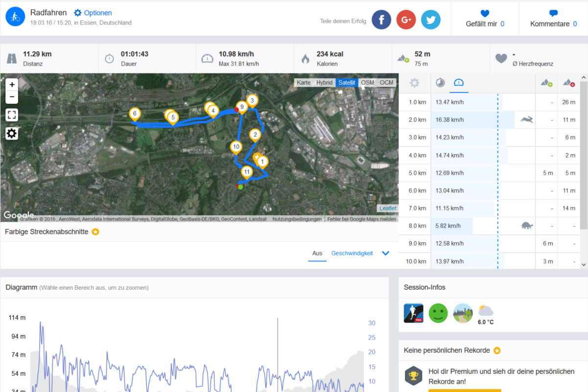
Task: Select the speed gauge splits tab
Action: [x=459, y=83]
